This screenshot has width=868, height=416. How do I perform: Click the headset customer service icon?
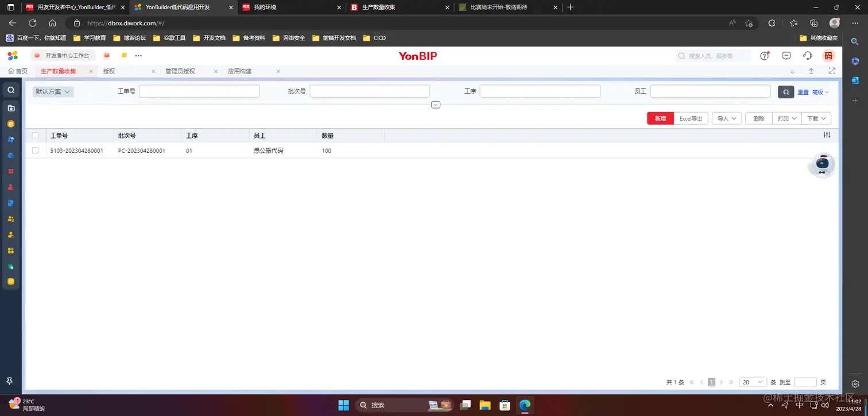pos(807,55)
